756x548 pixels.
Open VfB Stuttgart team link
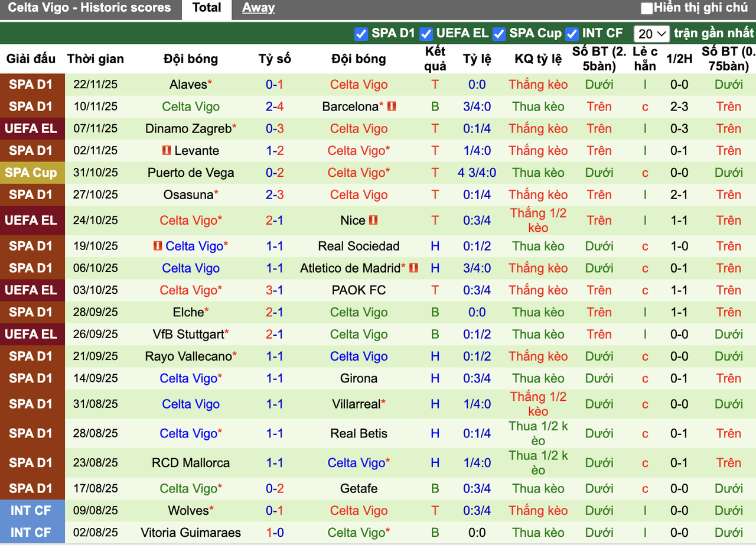click(x=188, y=334)
